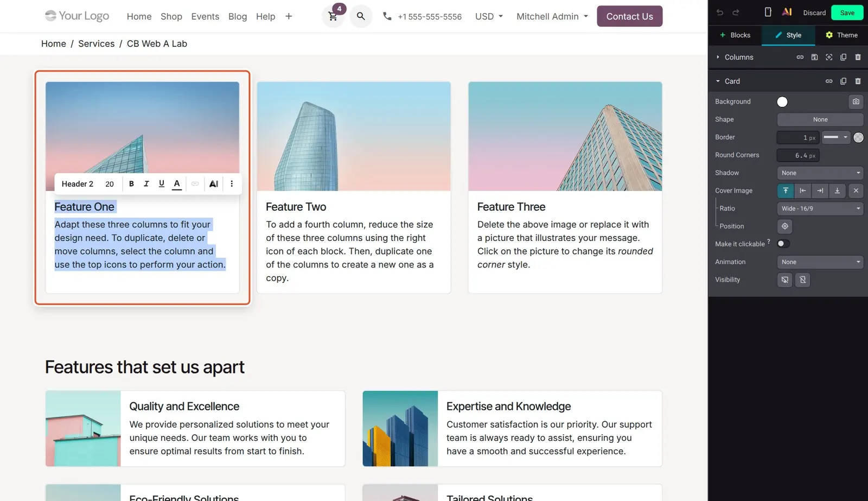This screenshot has height=501, width=868.
Task: Click the Contact Us button
Action: [629, 16]
